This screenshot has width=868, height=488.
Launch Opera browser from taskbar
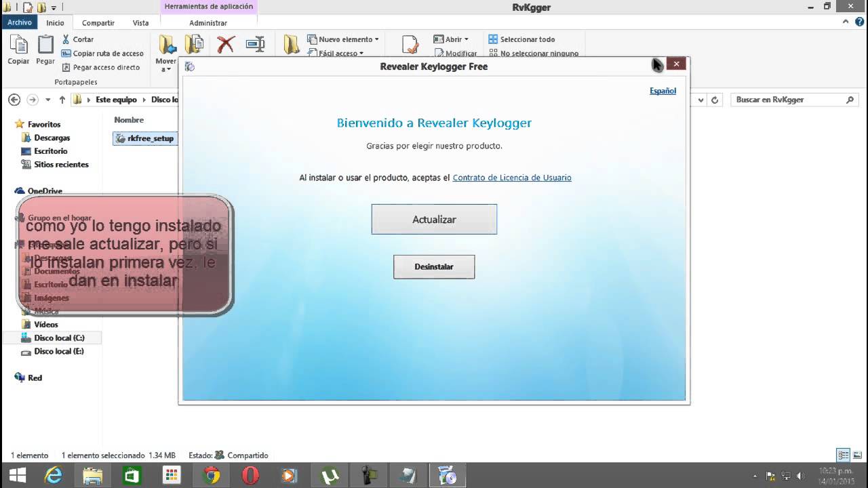tap(250, 475)
